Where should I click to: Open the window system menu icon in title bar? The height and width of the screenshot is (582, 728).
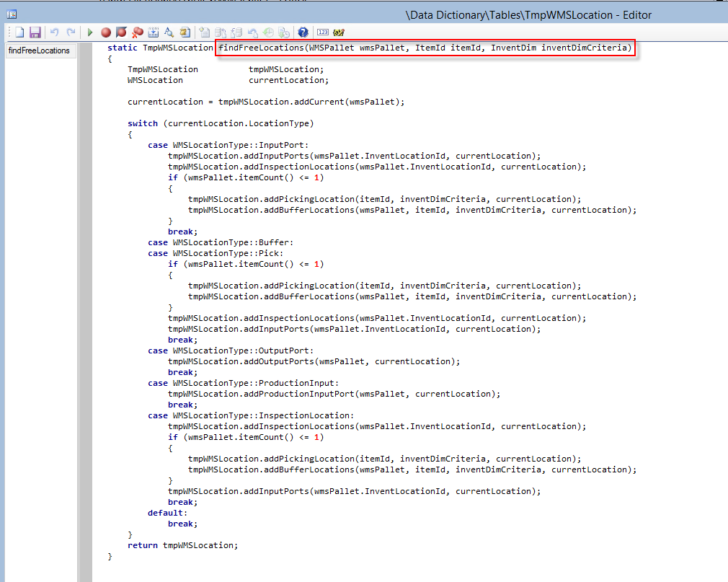click(12, 14)
